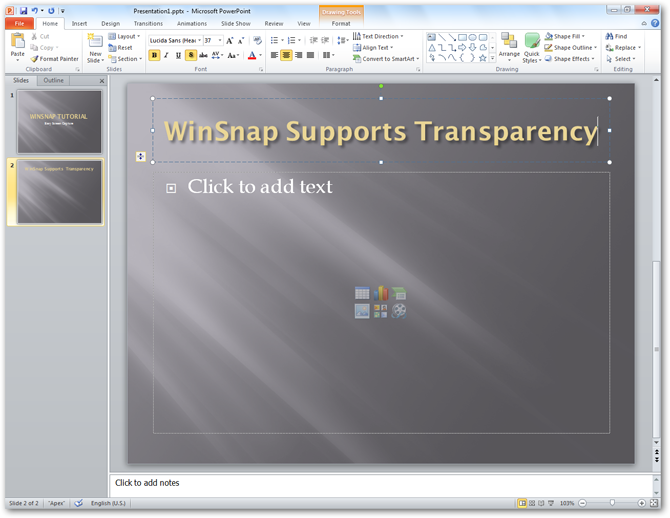Image resolution: width=670 pixels, height=518 pixels.
Task: Open Shape Outline dropdown
Action: (x=570, y=47)
